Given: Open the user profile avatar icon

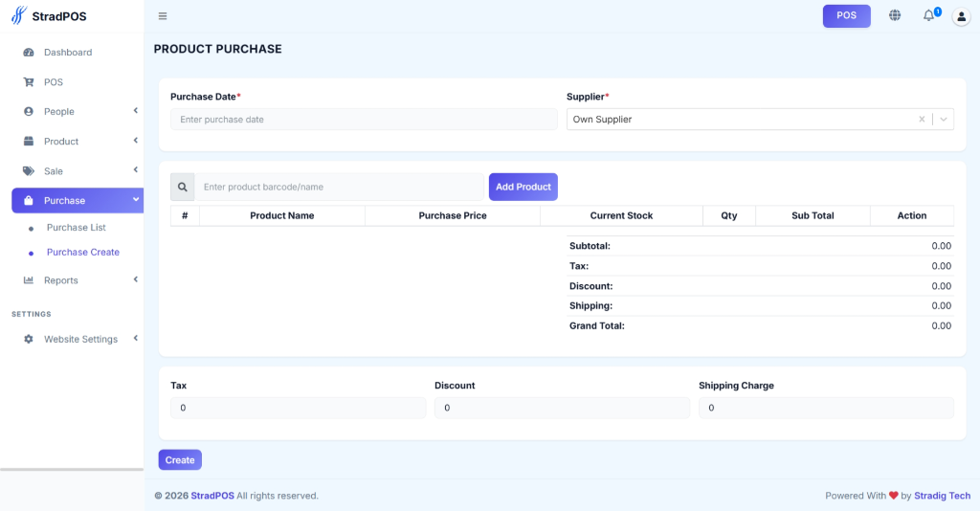Looking at the screenshot, I should [961, 16].
